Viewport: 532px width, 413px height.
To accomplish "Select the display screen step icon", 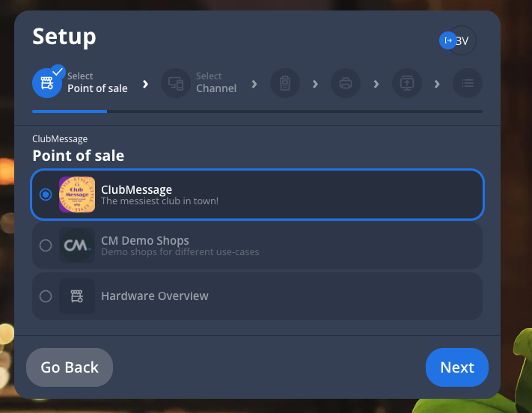I will [x=407, y=83].
